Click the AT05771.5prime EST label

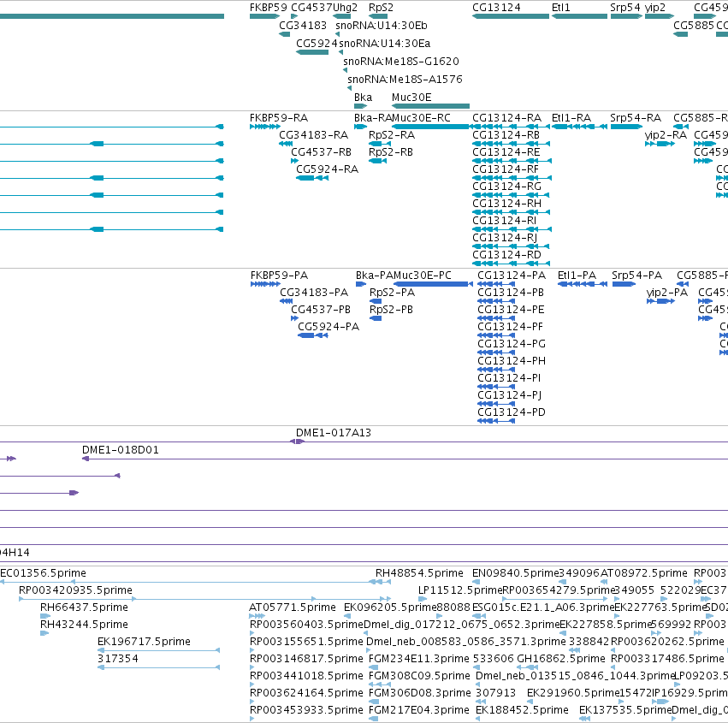click(292, 607)
